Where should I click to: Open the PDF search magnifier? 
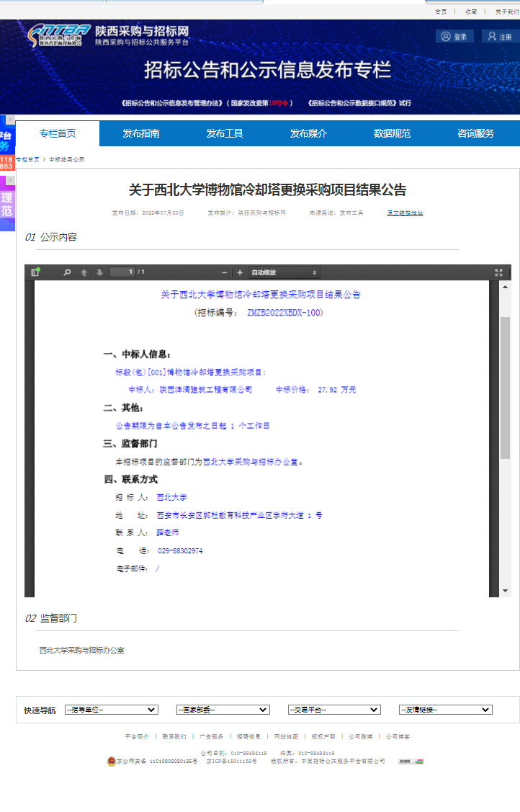(67, 272)
